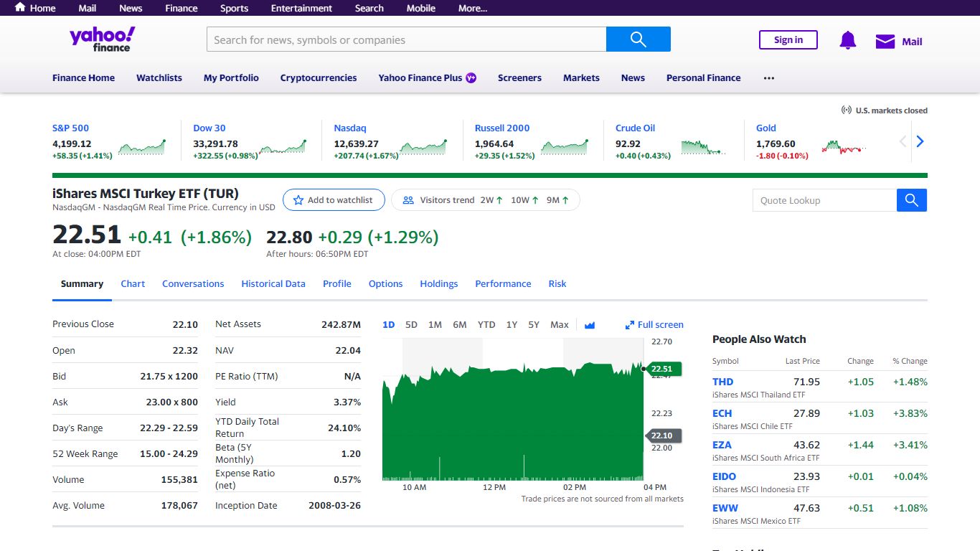Select 1Y chart range
Screen dimensions: 980x551
[x=512, y=325]
